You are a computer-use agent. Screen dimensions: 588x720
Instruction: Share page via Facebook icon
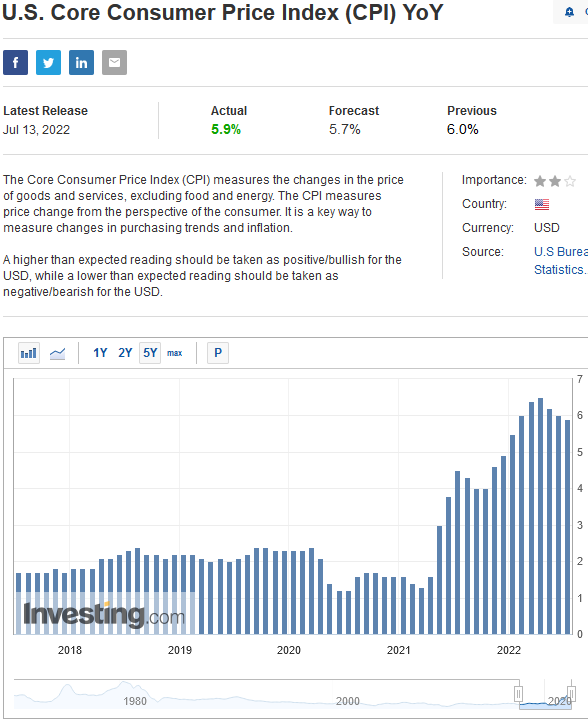tap(16, 62)
